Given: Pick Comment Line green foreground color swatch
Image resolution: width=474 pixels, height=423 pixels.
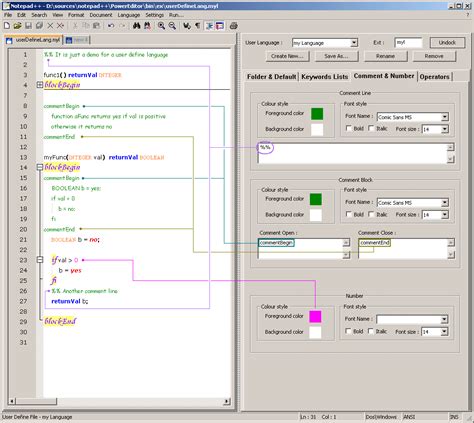Looking at the screenshot, I should (317, 114).
